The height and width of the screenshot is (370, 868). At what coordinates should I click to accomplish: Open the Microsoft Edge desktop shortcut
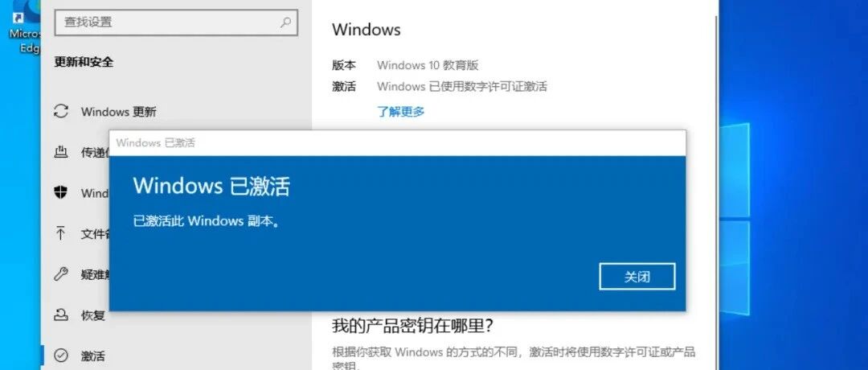coord(25,27)
